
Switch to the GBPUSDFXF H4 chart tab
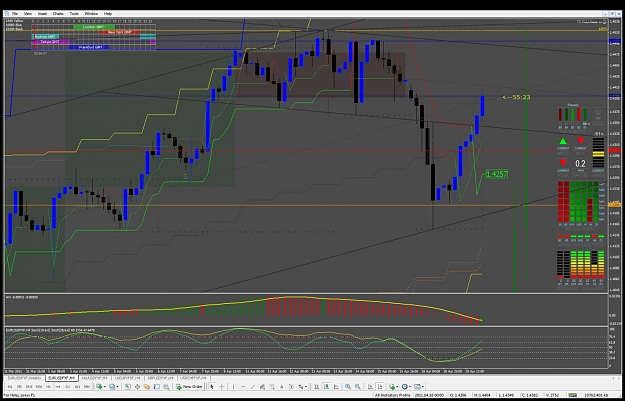[160, 378]
